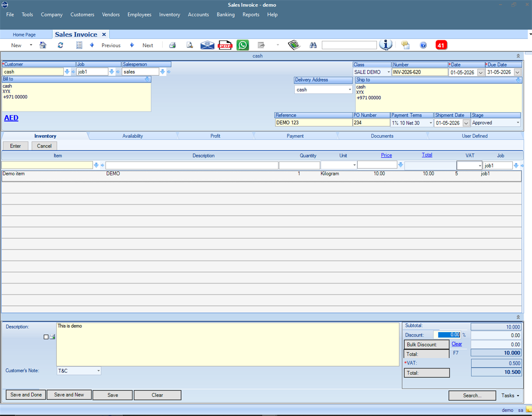Viewport: 532px width, 416px height.
Task: Click the Clear link beside Bulk Discount
Action: tap(457, 344)
